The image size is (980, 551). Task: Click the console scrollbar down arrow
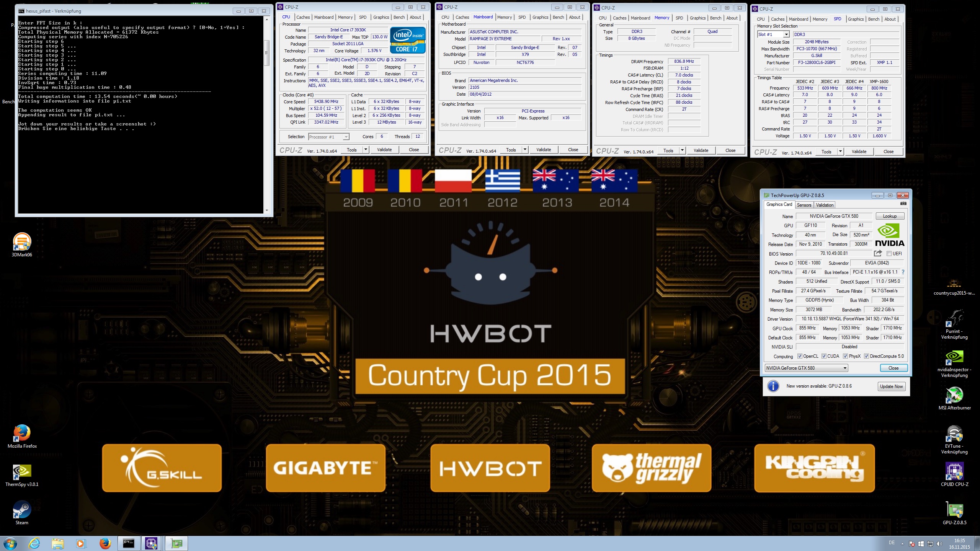[x=266, y=210]
